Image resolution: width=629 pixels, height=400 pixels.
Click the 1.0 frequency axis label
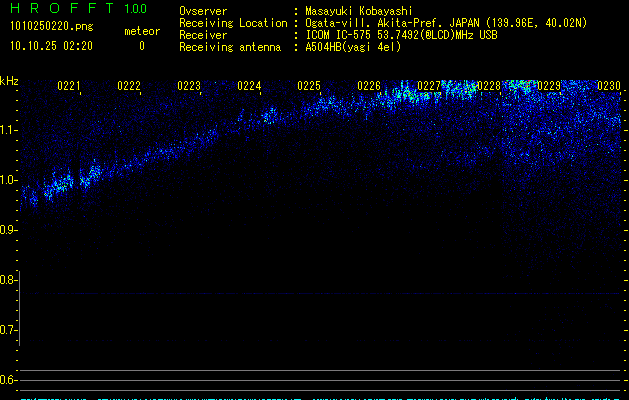tap(7, 180)
